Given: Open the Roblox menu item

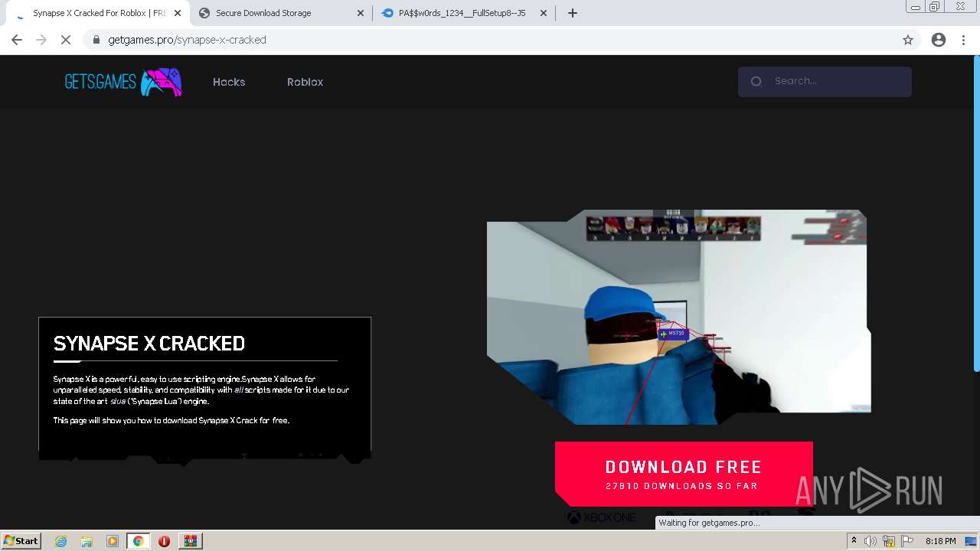Looking at the screenshot, I should tap(305, 82).
